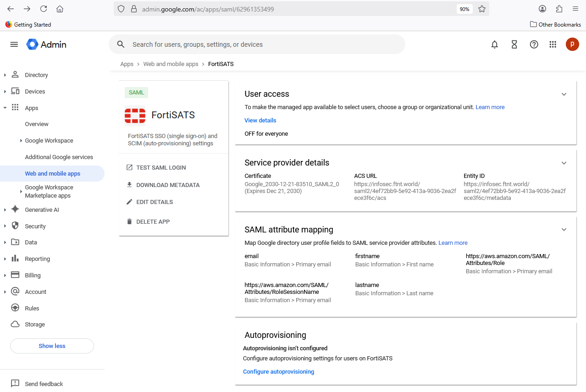
Task: Click the 90% zoom level indicator
Action: tap(464, 9)
